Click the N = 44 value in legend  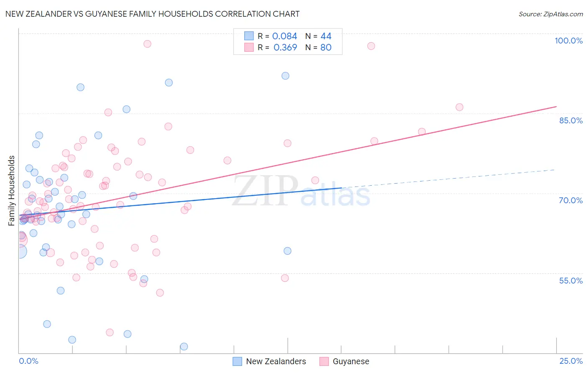[318, 36]
